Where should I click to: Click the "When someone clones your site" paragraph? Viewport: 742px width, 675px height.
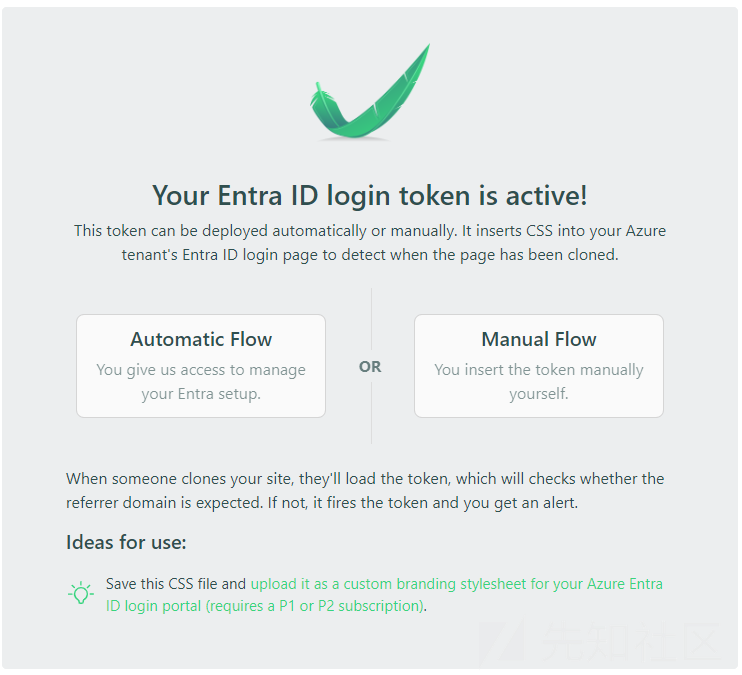pyautogui.click(x=365, y=490)
